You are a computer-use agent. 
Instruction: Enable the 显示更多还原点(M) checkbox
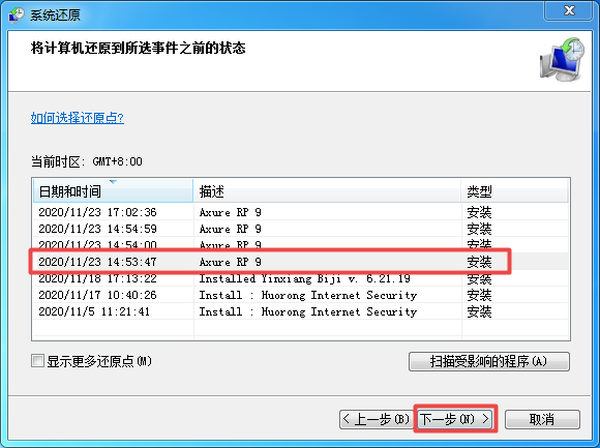[x=38, y=361]
